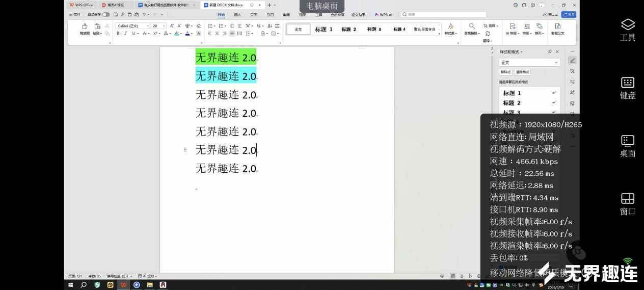Viewport: 644px width, 290px height.
Task: Open the 文件 menu
Action: tap(74, 14)
